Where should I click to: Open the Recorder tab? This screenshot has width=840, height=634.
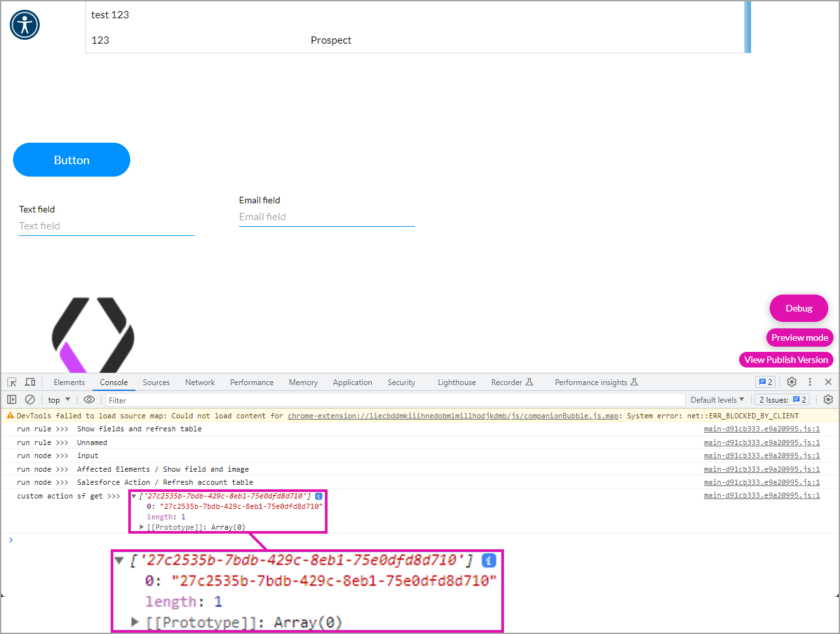coord(512,382)
